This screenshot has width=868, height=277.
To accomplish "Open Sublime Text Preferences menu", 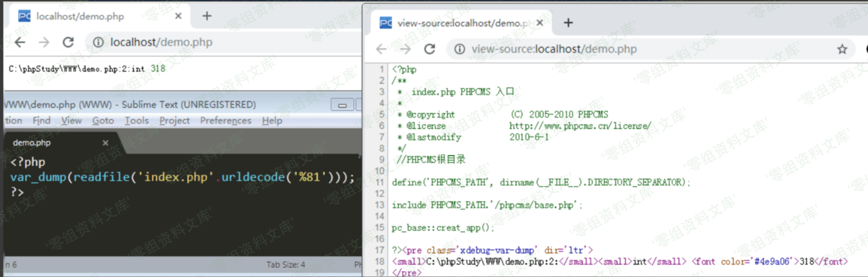I will pos(225,121).
